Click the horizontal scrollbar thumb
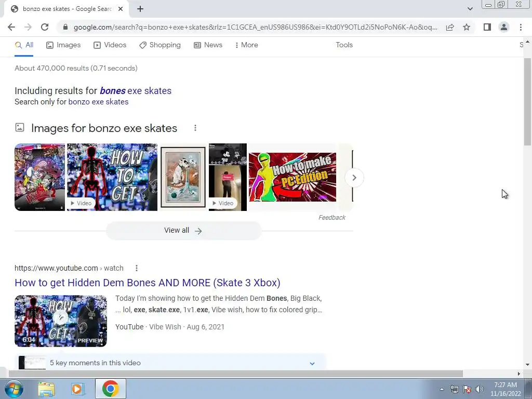Image resolution: width=532 pixels, height=399 pixels. click(x=235, y=374)
